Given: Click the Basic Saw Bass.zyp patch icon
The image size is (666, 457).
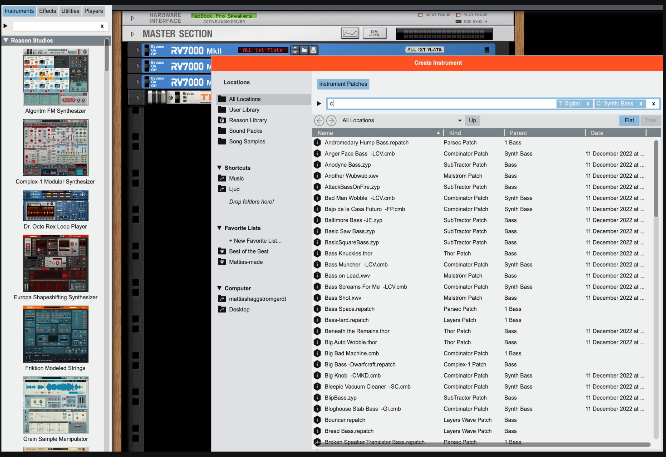Looking at the screenshot, I should (317, 231).
